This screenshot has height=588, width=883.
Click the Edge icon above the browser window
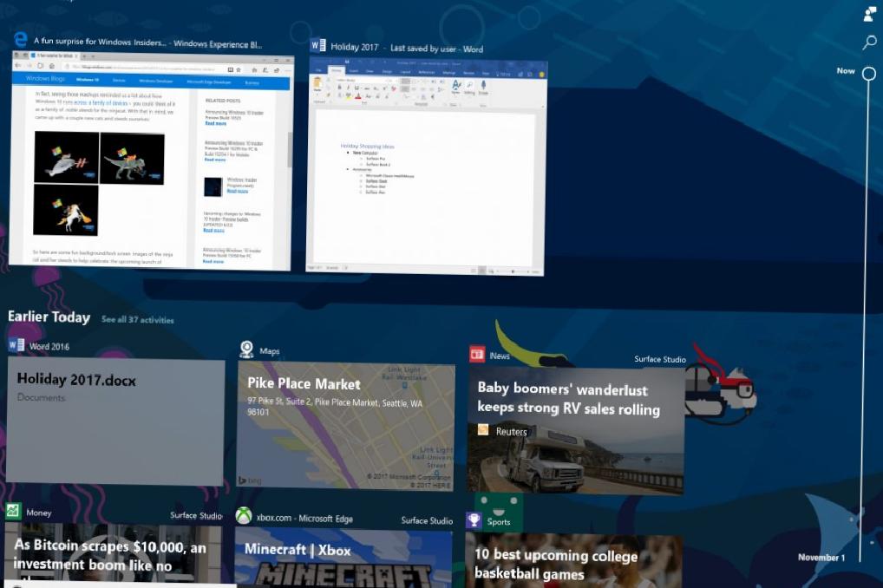[21, 39]
